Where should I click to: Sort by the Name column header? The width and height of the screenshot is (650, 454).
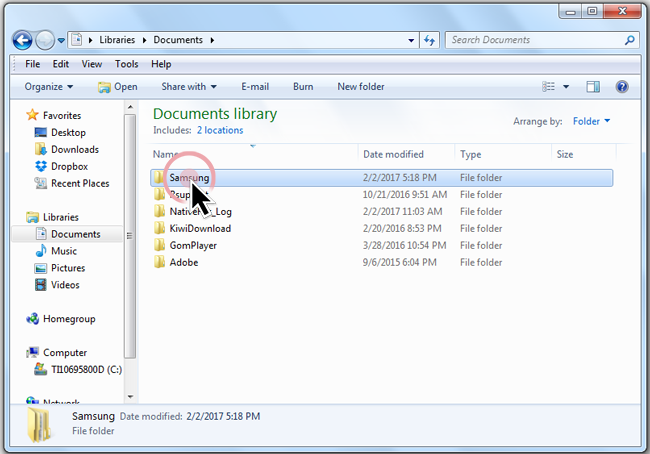click(x=255, y=154)
